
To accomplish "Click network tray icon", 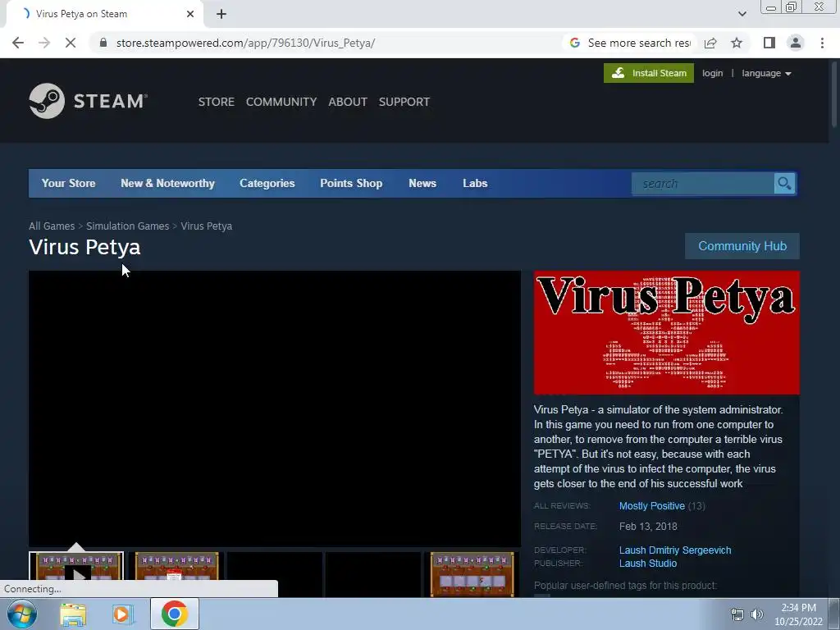I will point(737,614).
